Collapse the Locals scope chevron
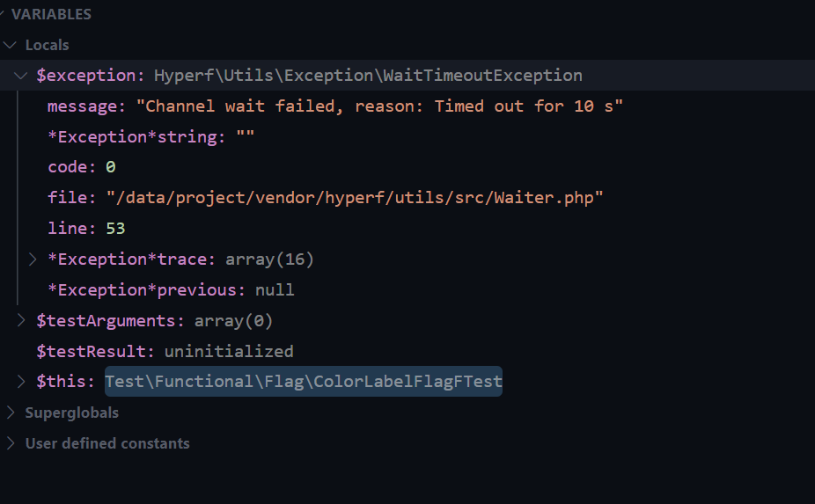815x504 pixels. coord(10,45)
